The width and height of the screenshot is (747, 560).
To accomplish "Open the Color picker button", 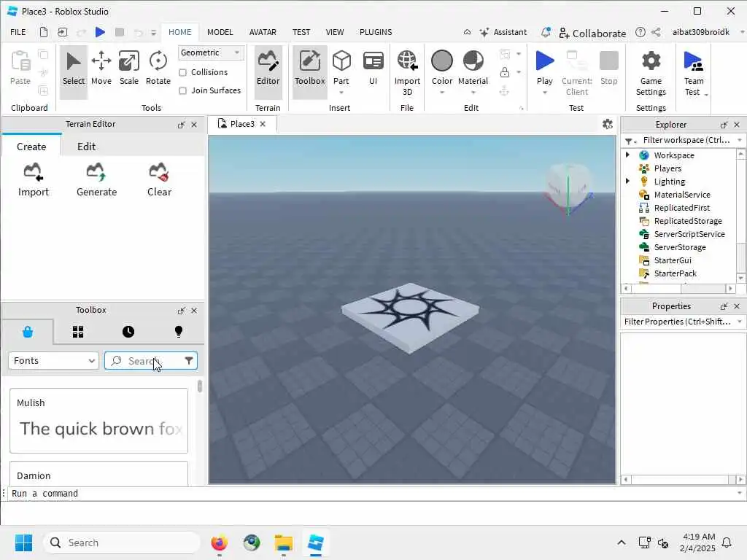I will 441,69.
